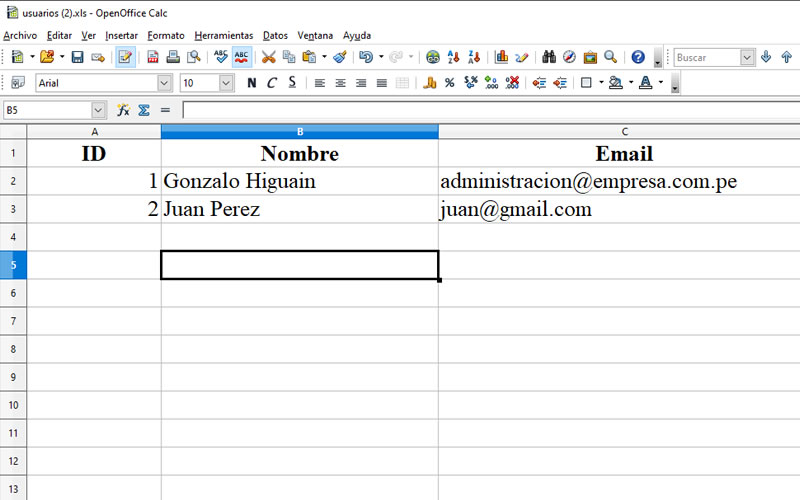
Task: Save the document with the floppy disk icon
Action: pyautogui.click(x=77, y=57)
